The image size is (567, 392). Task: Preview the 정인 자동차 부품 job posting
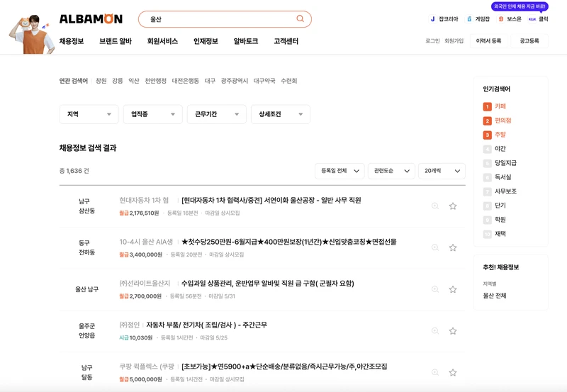click(435, 331)
